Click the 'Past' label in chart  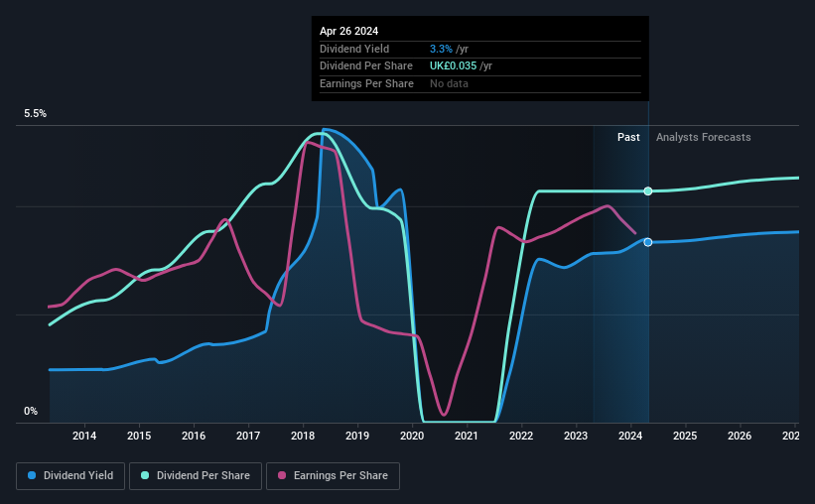[x=628, y=137]
